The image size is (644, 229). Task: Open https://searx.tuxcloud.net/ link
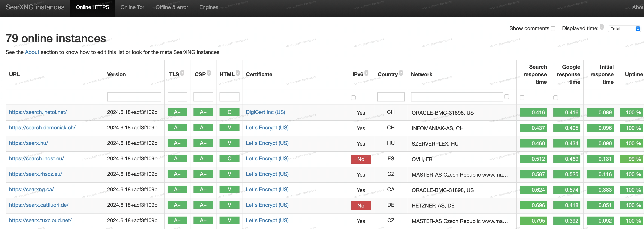tap(40, 221)
